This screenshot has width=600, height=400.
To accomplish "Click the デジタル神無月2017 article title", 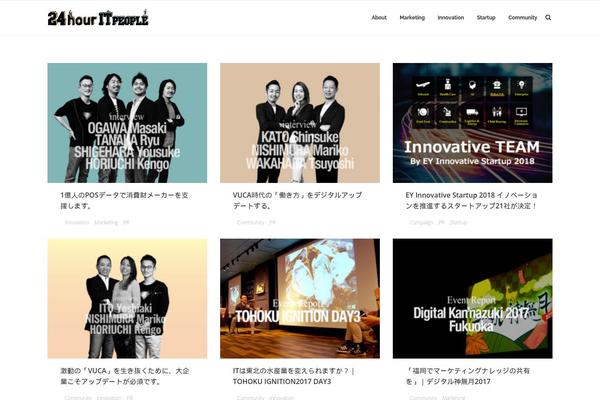I will point(468,376).
